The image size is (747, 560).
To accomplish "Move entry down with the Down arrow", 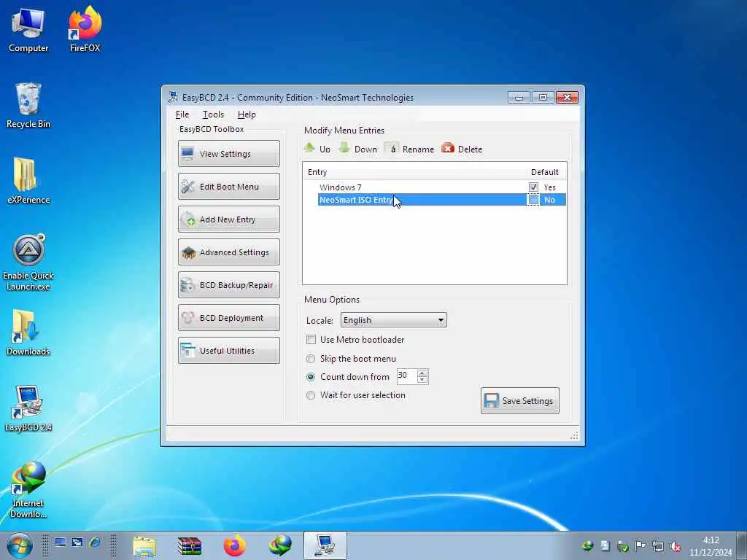I will [x=357, y=149].
